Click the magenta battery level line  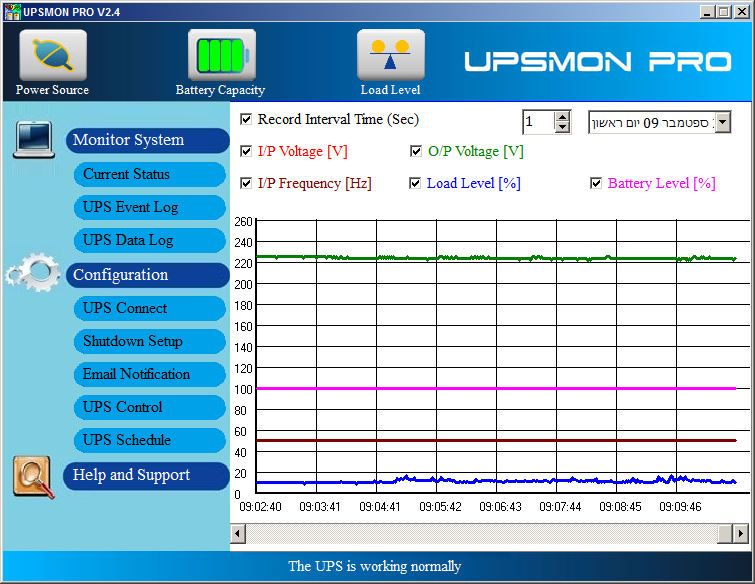point(496,388)
